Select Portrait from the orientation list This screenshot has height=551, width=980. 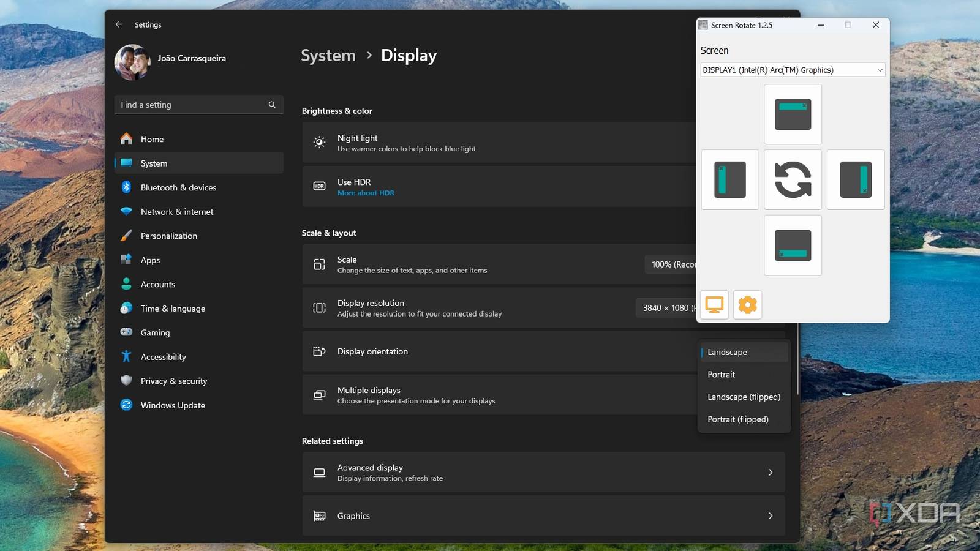coord(721,374)
